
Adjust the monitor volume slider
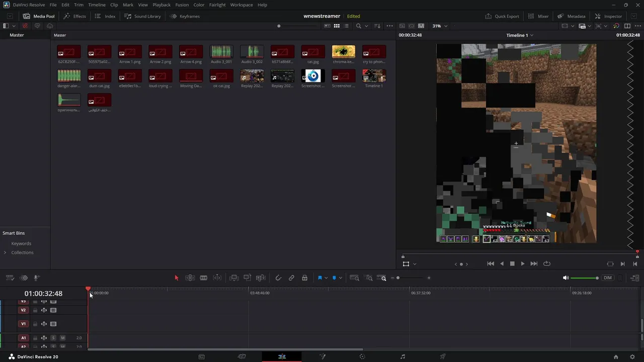pos(585,278)
